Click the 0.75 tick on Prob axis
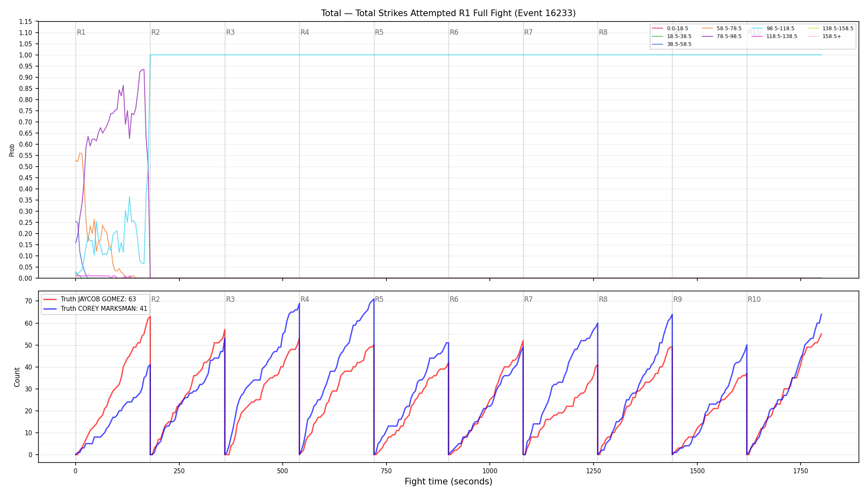The image size is (868, 496). 26,111
